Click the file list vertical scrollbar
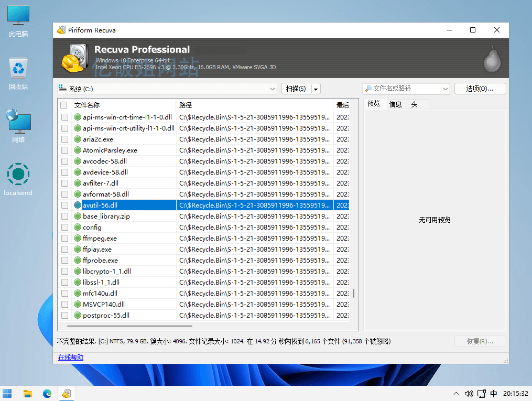Screen dimensions: 532x401 [353, 293]
